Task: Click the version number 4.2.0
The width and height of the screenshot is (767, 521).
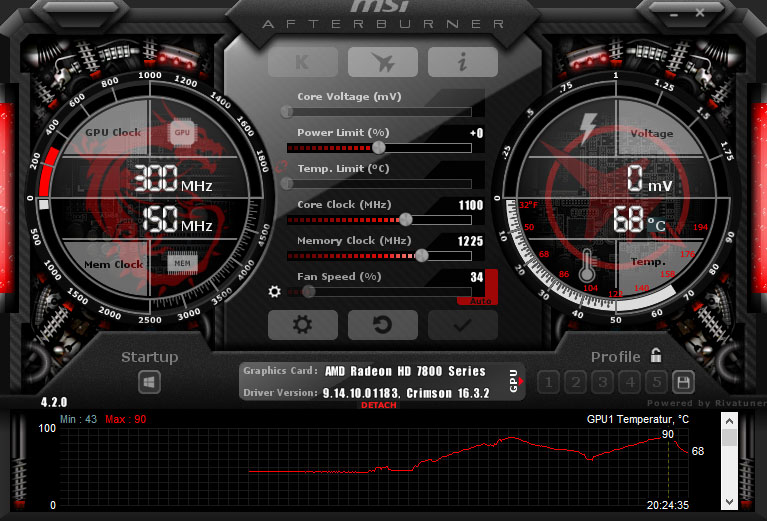Action: click(54, 402)
